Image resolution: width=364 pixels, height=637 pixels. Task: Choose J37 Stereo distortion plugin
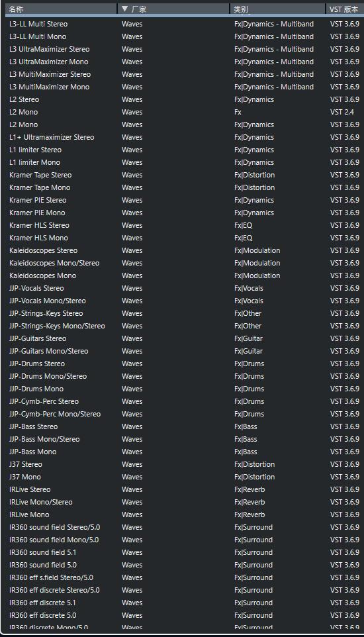[x=183, y=465]
